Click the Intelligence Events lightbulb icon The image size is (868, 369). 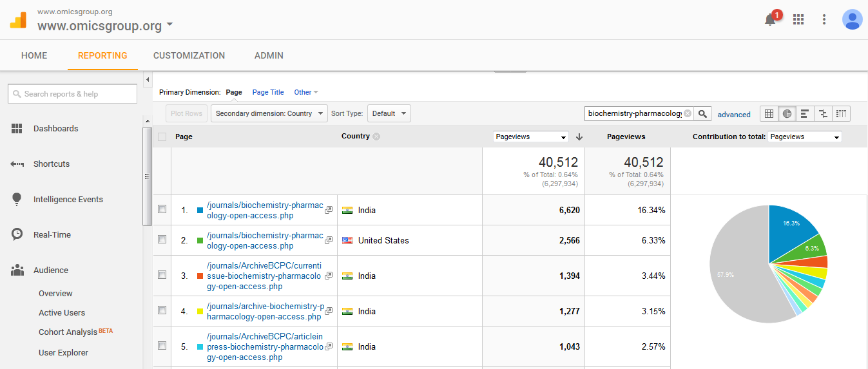(17, 200)
